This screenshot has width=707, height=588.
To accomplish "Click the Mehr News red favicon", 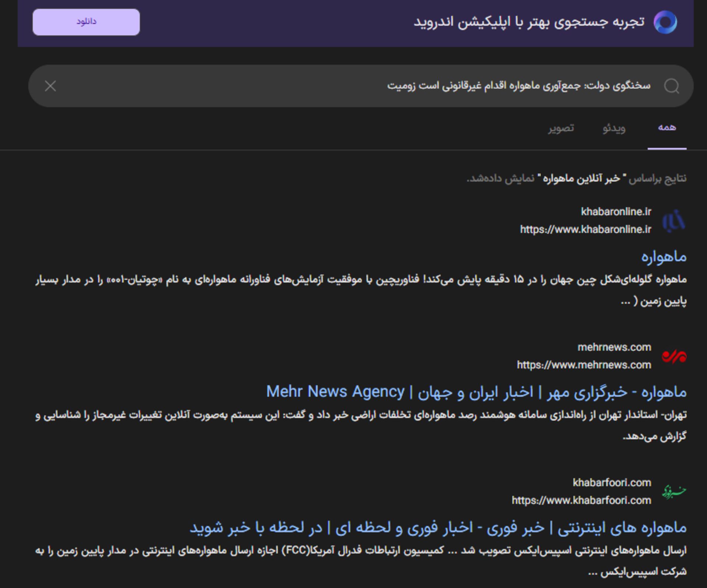I will tap(673, 356).
